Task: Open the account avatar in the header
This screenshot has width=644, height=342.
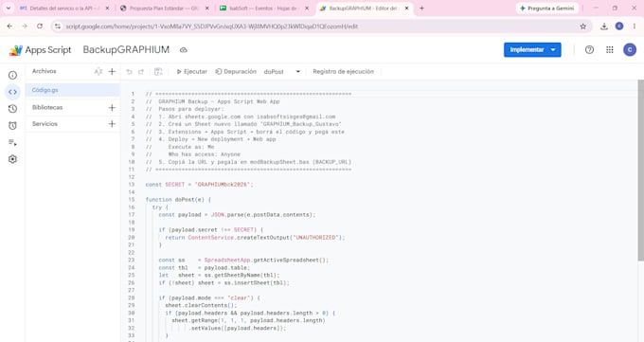Action: tap(630, 50)
